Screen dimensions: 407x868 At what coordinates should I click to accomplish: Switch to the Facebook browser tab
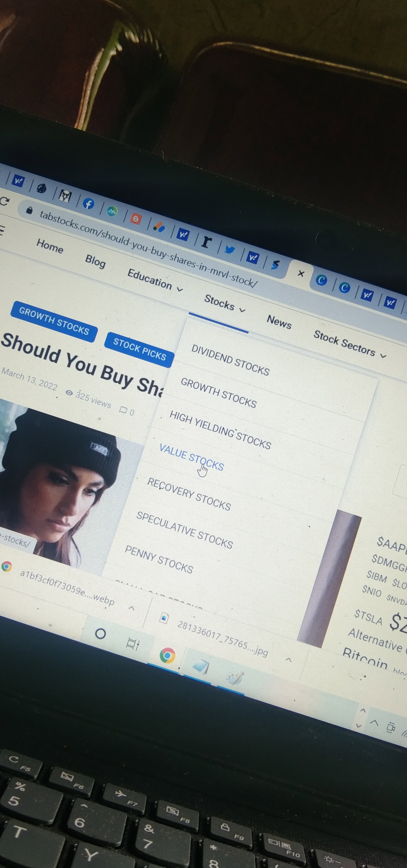[89, 203]
